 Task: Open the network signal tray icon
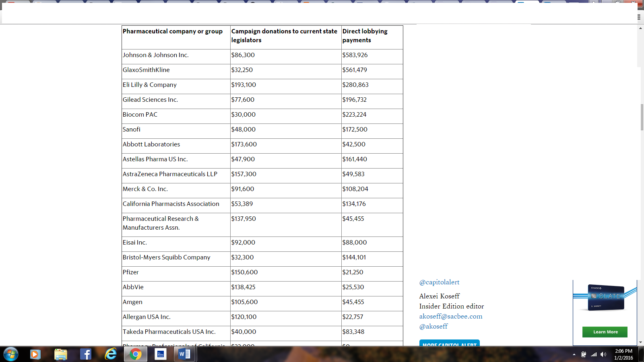click(594, 354)
